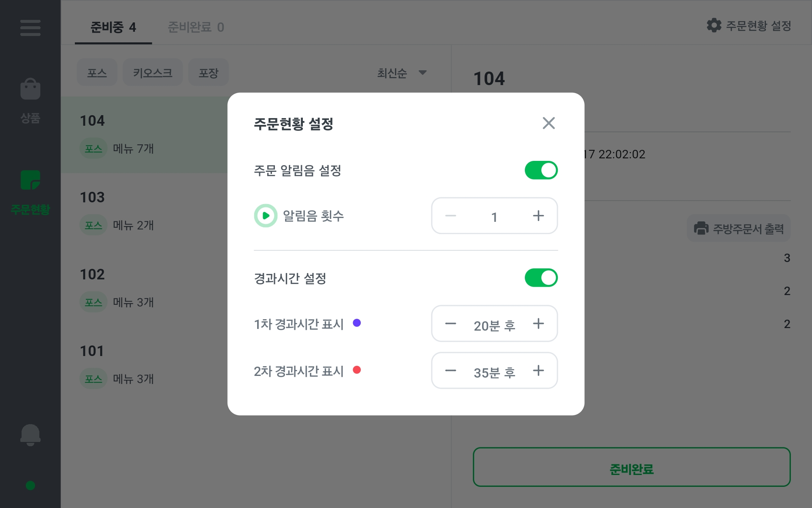Click the 주문현황 설정 gear icon
812x508 pixels.
(x=714, y=25)
